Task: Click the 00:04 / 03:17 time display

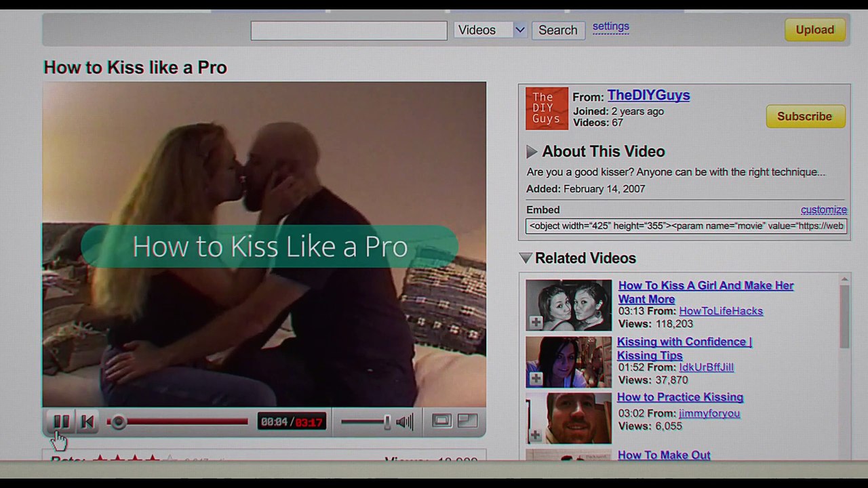Action: pyautogui.click(x=292, y=422)
